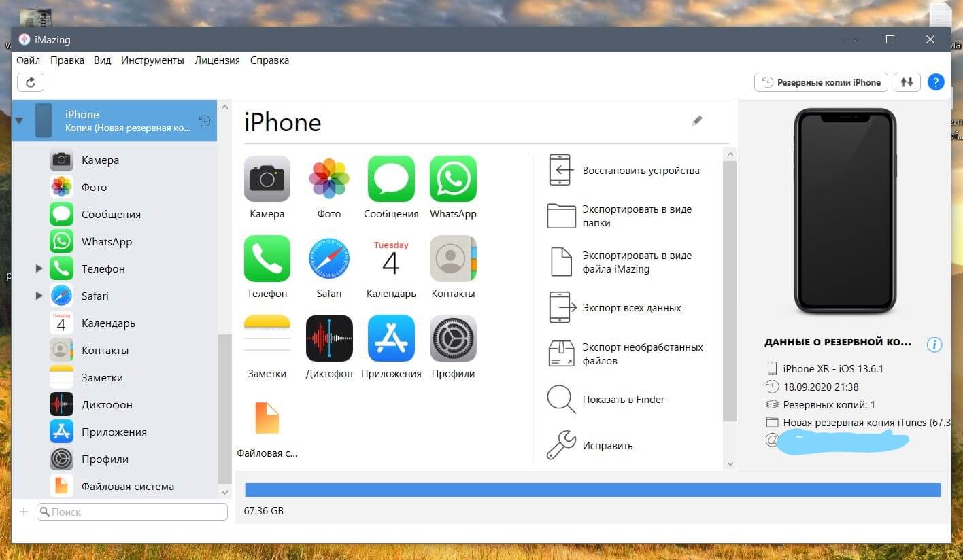Viewport: 963px width, 560px height.
Task: Open the Справка menu
Action: (x=269, y=60)
